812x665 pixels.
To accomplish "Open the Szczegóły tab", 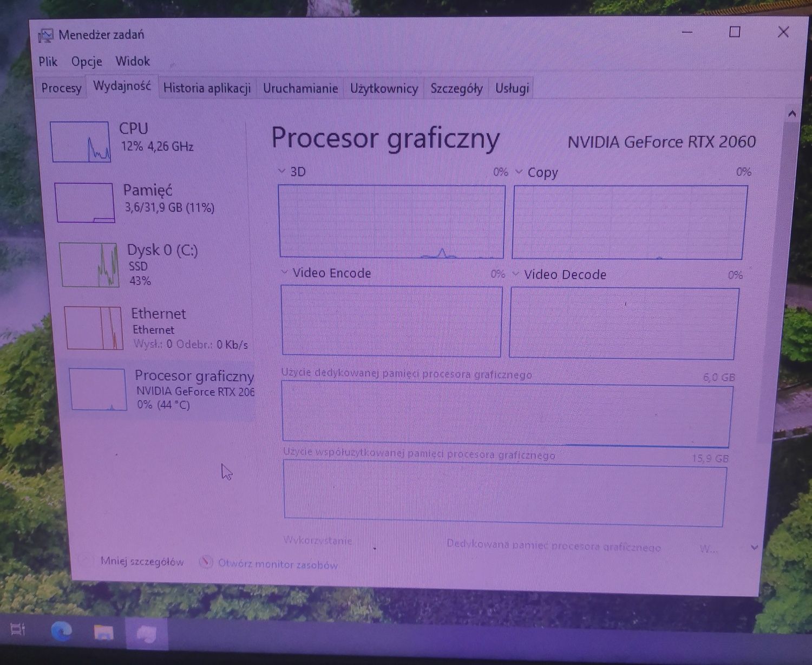I will (456, 89).
